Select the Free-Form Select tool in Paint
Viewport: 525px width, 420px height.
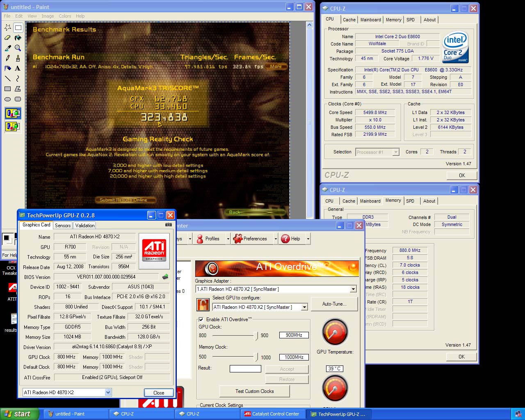[7, 27]
